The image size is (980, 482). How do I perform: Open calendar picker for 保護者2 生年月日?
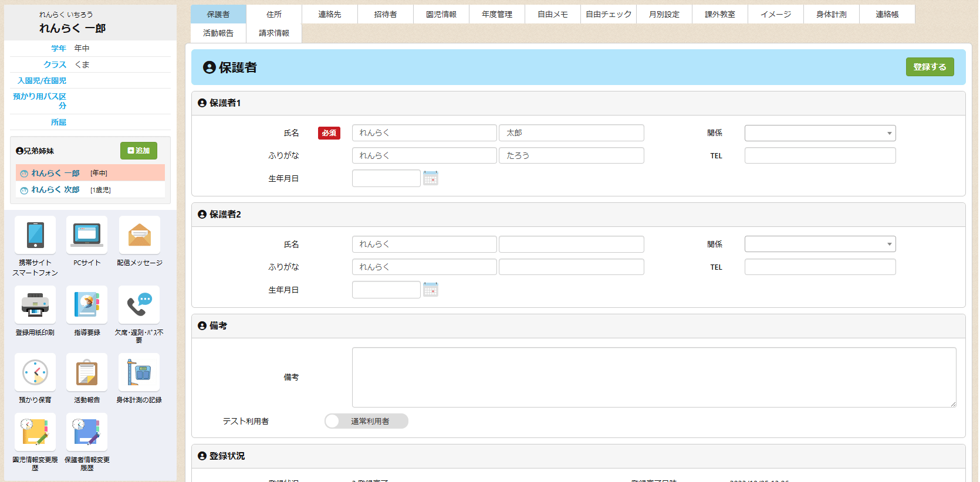click(431, 290)
